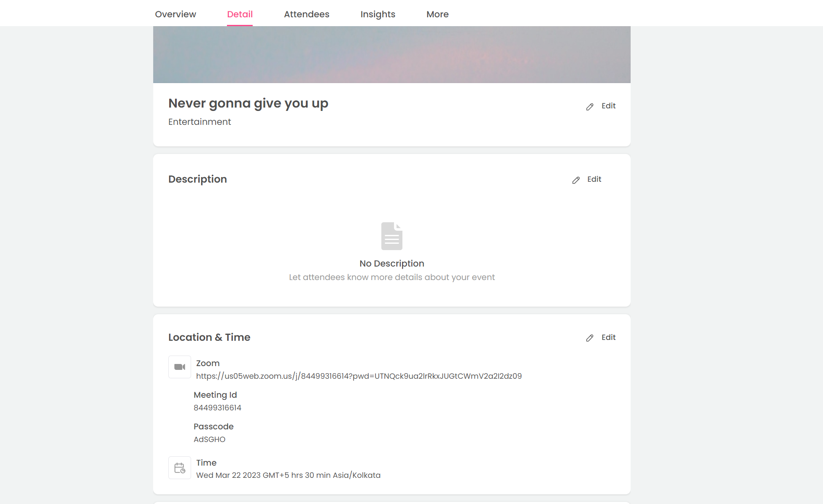The height and width of the screenshot is (504, 823).
Task: Click the event title Never gonna give you up
Action: [x=248, y=103]
